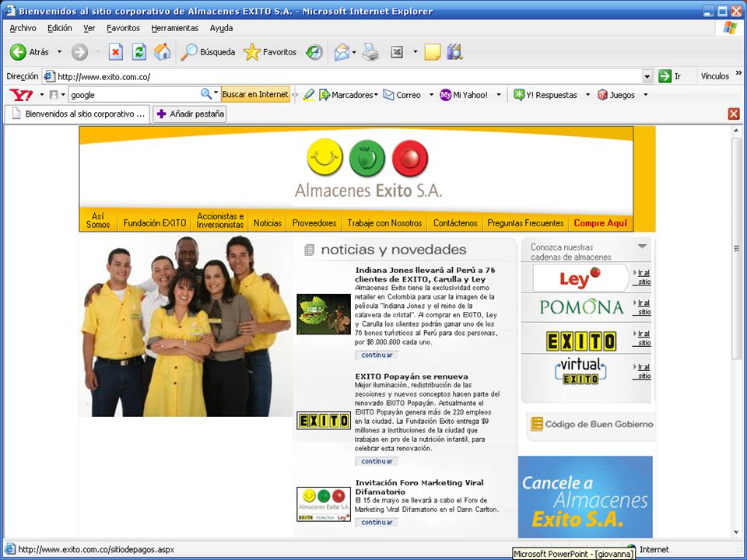
Task: Open the yellow note discussion icon
Action: point(432,52)
